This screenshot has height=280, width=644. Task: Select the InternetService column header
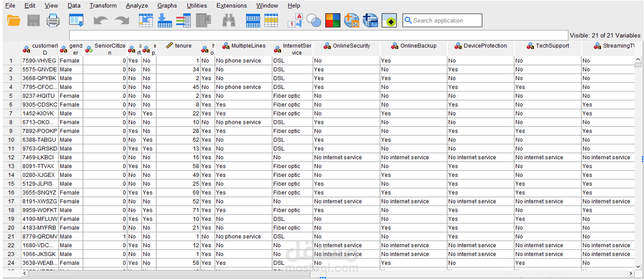292,49
